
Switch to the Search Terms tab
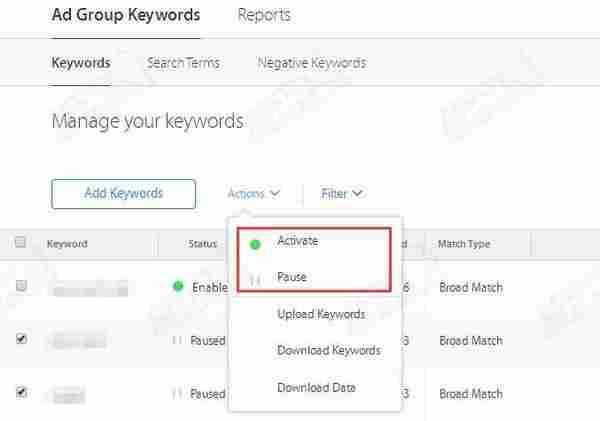[183, 63]
